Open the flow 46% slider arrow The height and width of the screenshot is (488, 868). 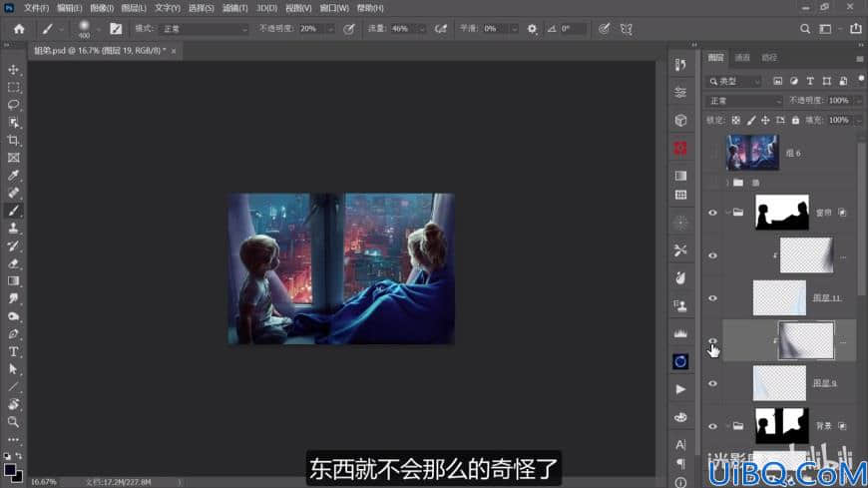pos(422,29)
